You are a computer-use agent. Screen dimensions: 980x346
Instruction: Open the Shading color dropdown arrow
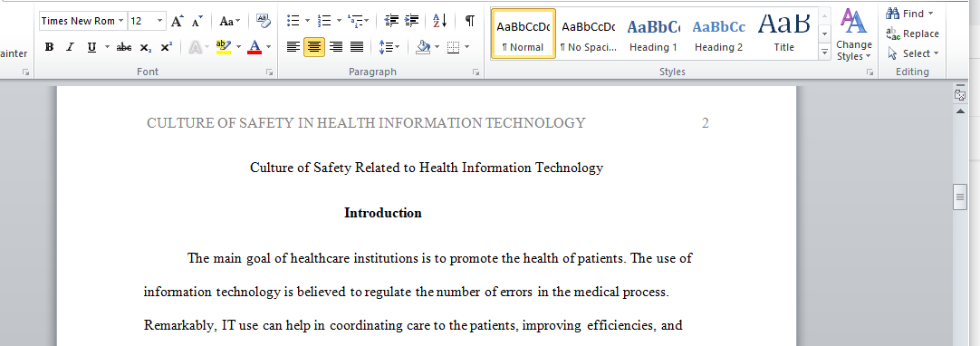pos(437,47)
